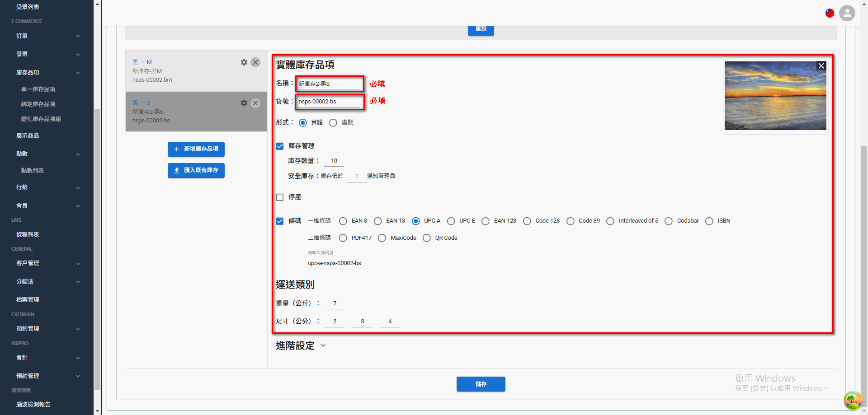Select the 黑 – M variant row
868x415 pixels.
196,71
